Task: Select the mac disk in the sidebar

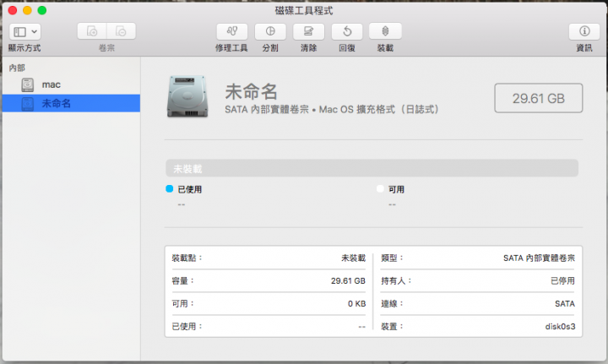Action: click(71, 84)
